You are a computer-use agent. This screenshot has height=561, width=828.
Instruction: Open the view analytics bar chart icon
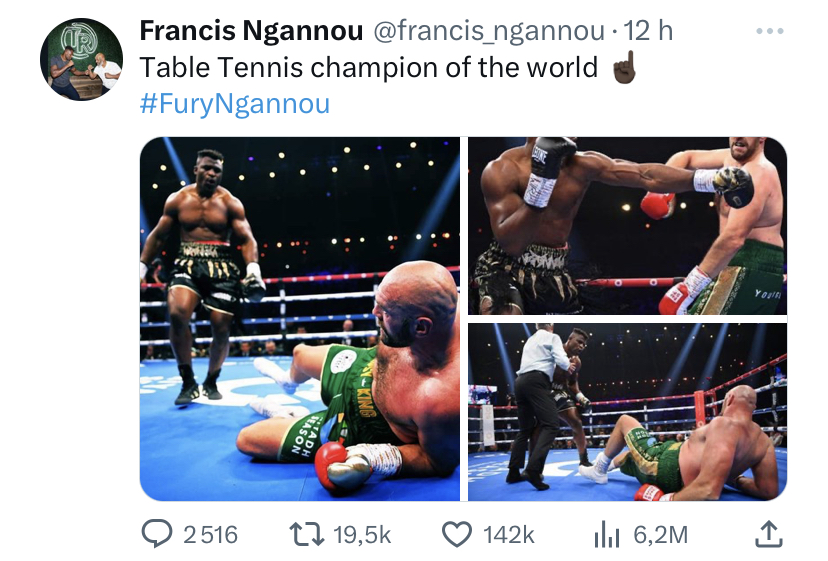[x=607, y=535]
